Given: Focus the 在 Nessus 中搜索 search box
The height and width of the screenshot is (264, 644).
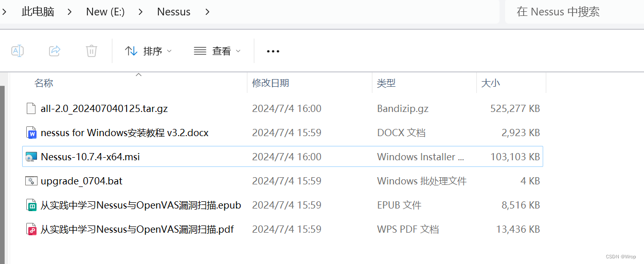Looking at the screenshot, I should click(x=575, y=12).
